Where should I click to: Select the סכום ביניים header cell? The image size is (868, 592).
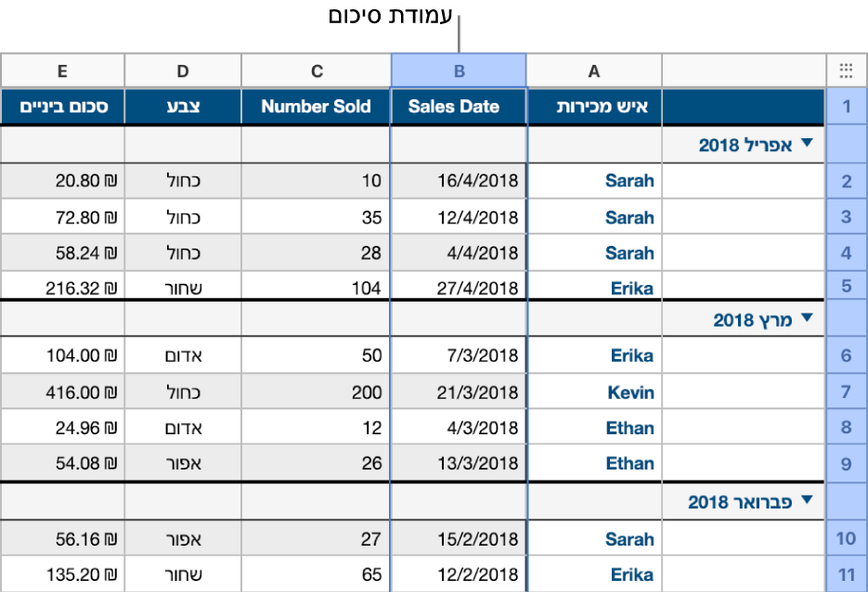tap(62, 107)
